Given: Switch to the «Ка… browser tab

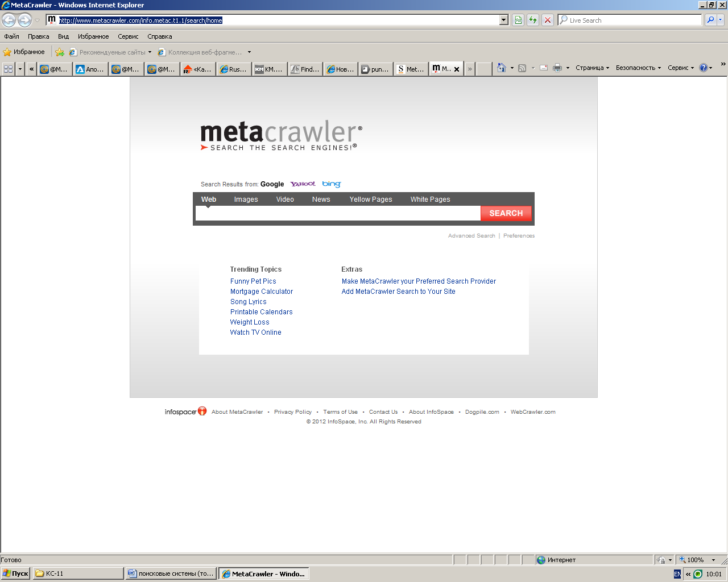Looking at the screenshot, I should 198,69.
